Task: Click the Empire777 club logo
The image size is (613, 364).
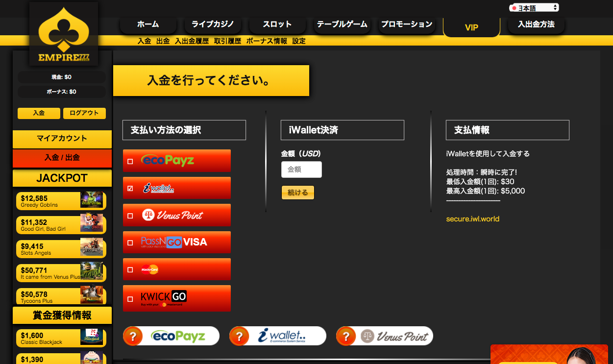Action: pos(64,34)
